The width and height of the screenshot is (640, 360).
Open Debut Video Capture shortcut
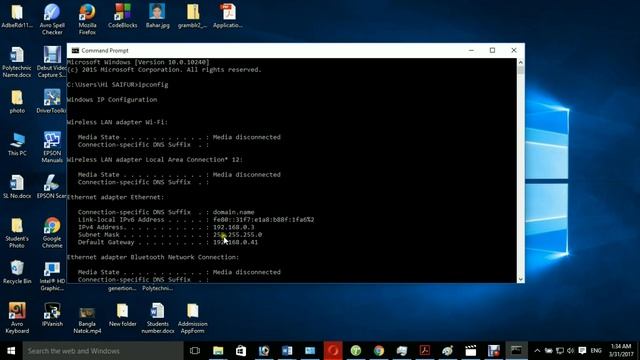tap(52, 62)
